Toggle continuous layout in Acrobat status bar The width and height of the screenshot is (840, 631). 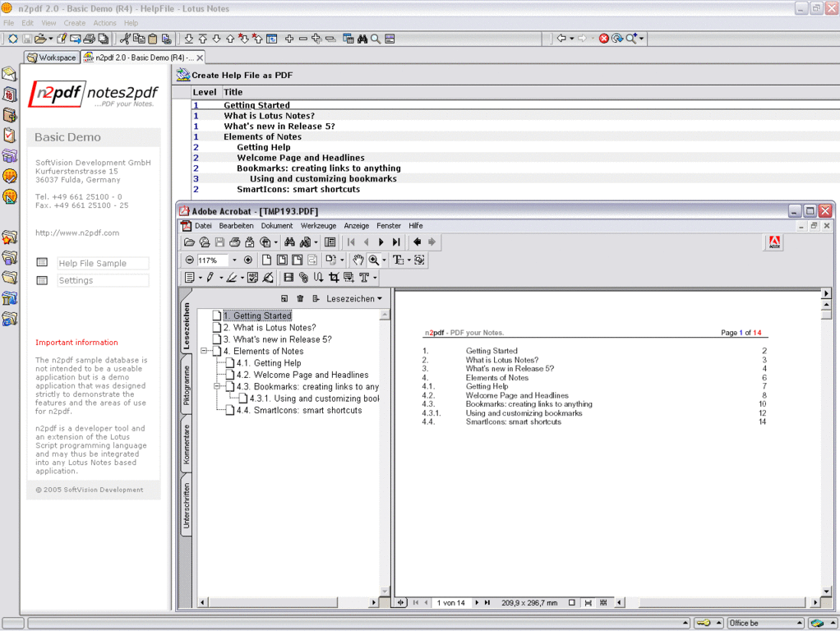click(588, 603)
